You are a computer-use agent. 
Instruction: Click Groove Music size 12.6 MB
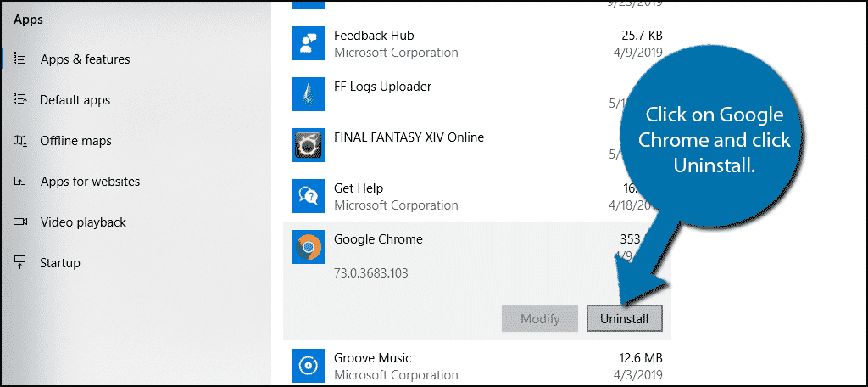(641, 357)
